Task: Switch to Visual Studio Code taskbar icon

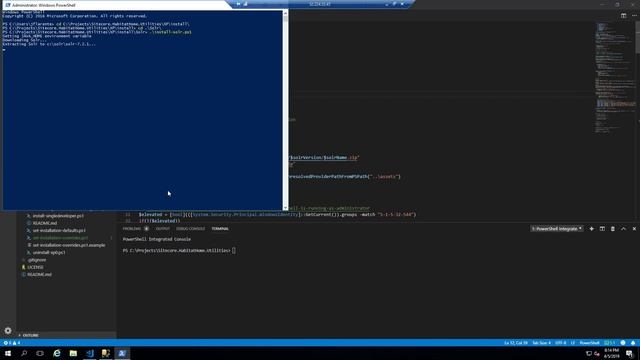Action: coord(90,353)
